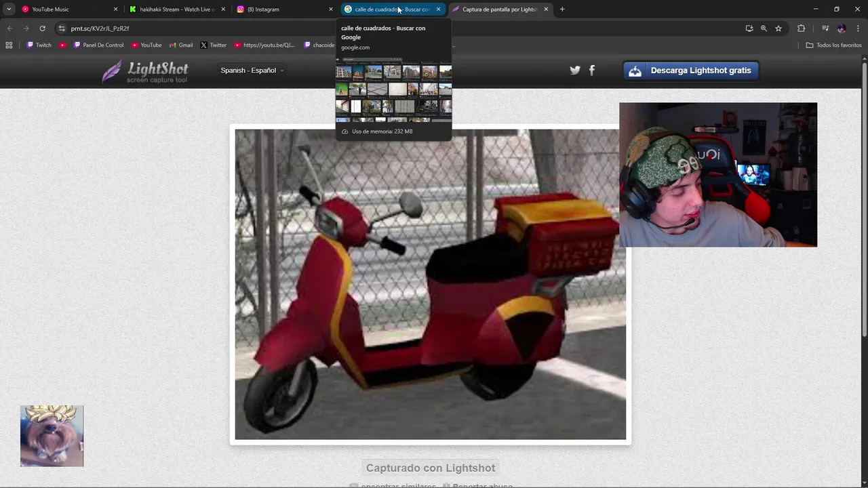Close the hakihakii Stream tab
This screenshot has width=868, height=488.
[223, 9]
